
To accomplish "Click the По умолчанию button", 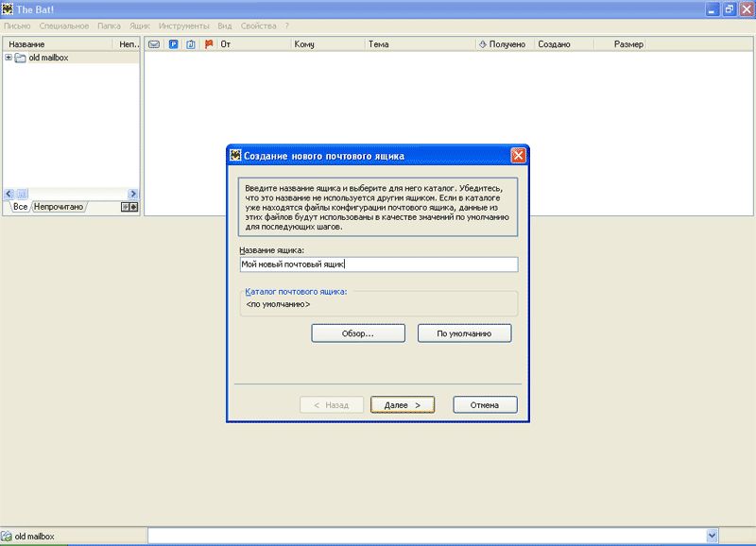I will pyautogui.click(x=464, y=333).
